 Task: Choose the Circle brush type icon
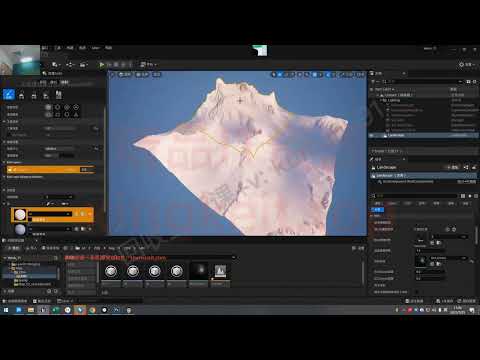point(48,107)
